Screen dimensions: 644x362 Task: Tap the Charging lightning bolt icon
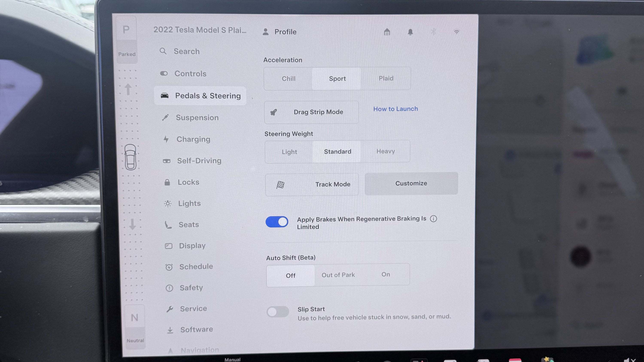(166, 139)
